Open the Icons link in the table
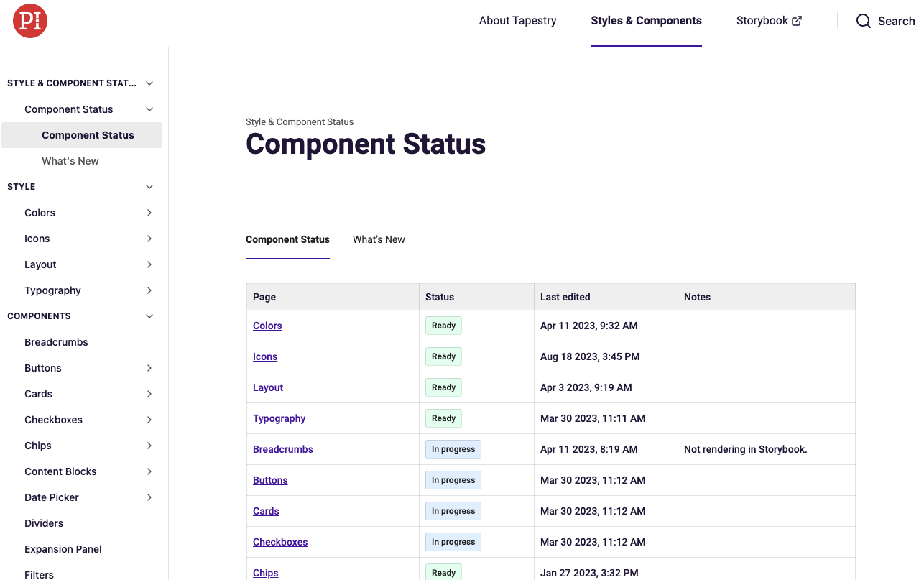The height and width of the screenshot is (580, 924). click(x=265, y=356)
